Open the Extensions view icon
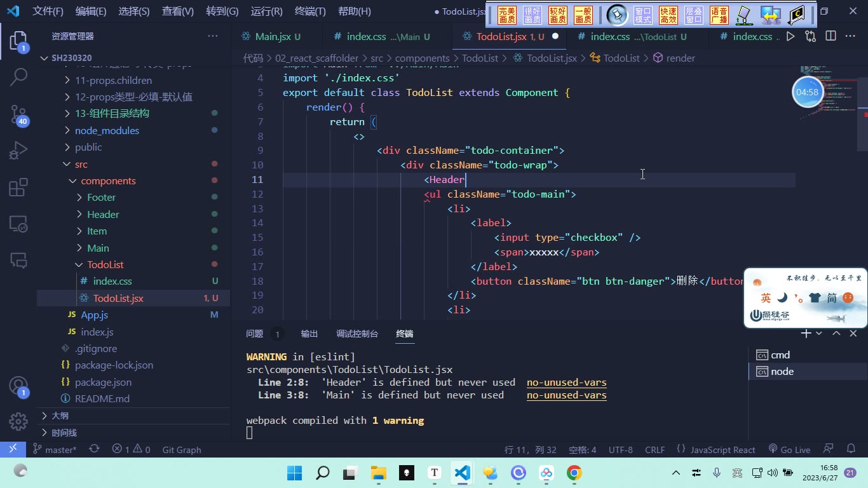The width and height of the screenshot is (868, 488). click(x=18, y=187)
